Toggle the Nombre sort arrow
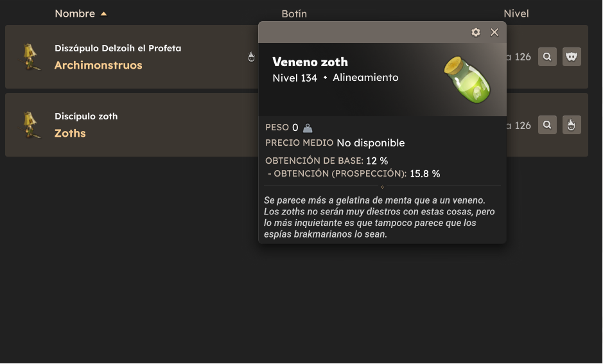603x364 pixels. [103, 14]
